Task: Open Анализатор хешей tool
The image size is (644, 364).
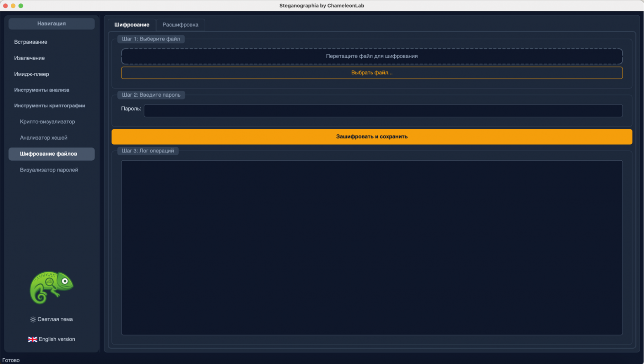Action: click(x=44, y=138)
